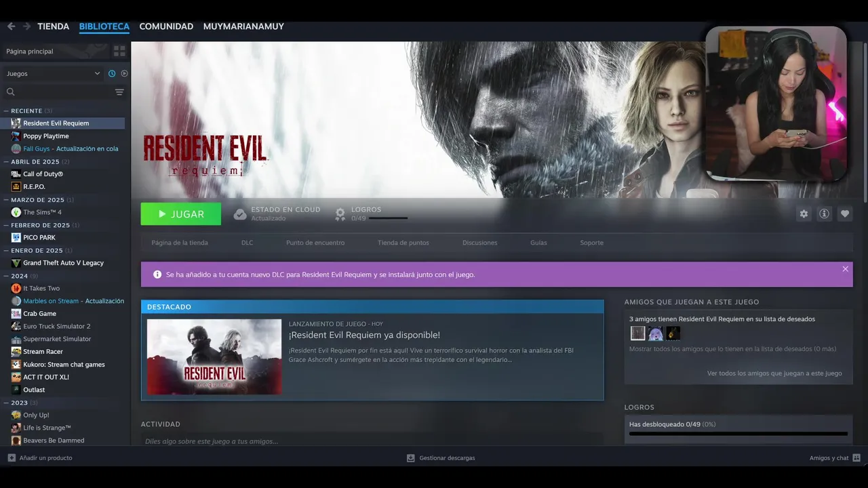Click the activity comment input field
This screenshot has width=868, height=488.
point(372,441)
